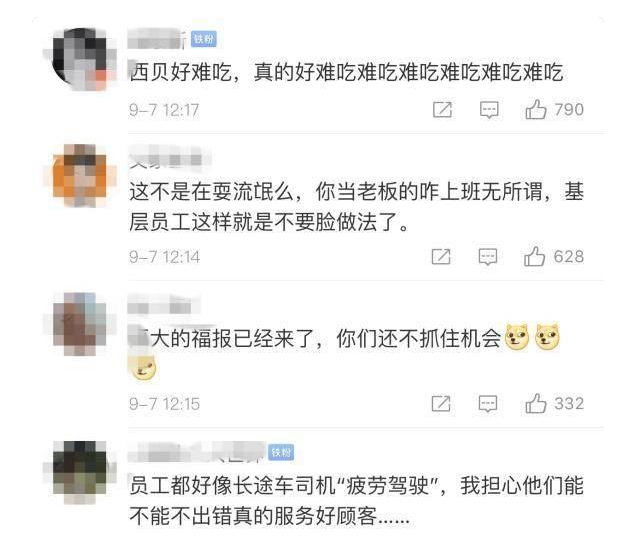Image resolution: width=620 pixels, height=536 pixels.
Task: Open the fourth commenter's dark green avatar
Action: point(80,472)
